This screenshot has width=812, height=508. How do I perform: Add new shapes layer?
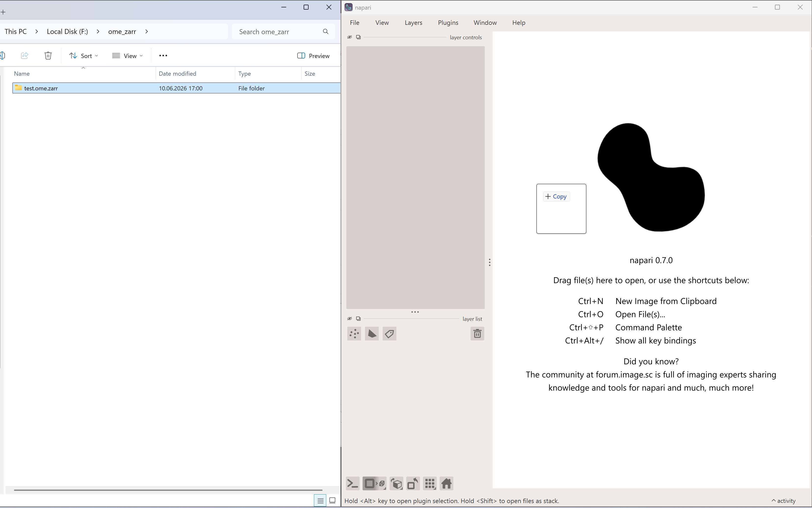click(372, 334)
